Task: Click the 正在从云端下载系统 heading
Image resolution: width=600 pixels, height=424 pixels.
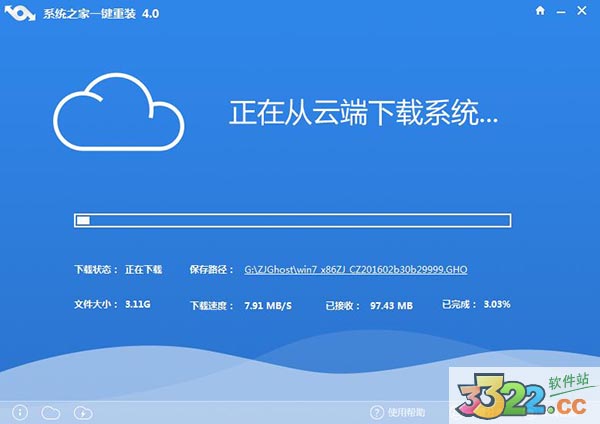Action: [364, 113]
